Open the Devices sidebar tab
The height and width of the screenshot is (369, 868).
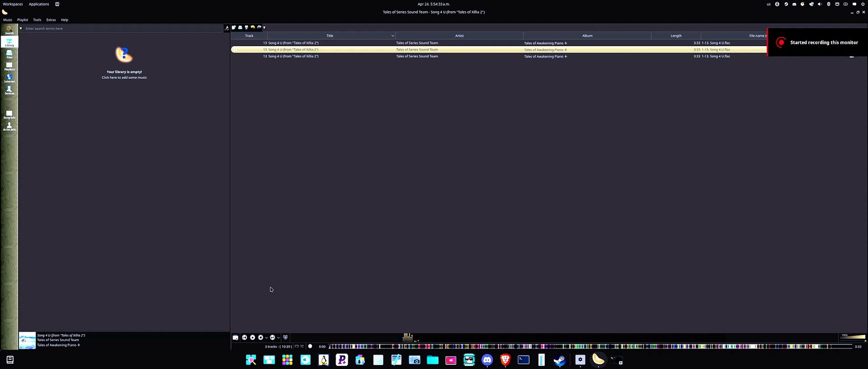pos(9,90)
